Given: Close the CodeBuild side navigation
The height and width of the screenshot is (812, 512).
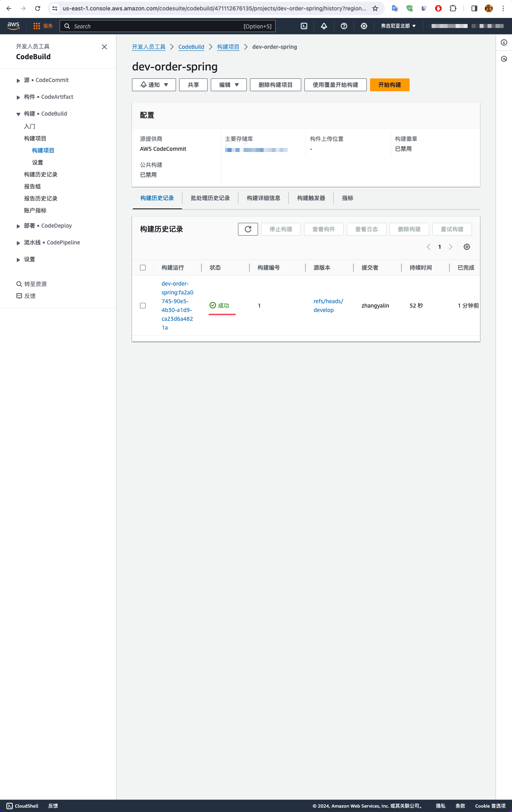Looking at the screenshot, I should 104,47.
